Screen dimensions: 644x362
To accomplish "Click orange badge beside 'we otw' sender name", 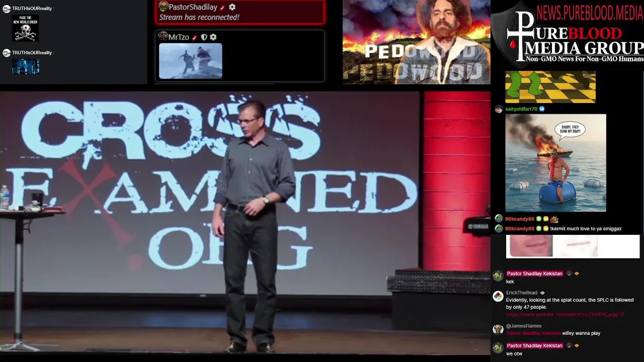I will coord(577,346).
